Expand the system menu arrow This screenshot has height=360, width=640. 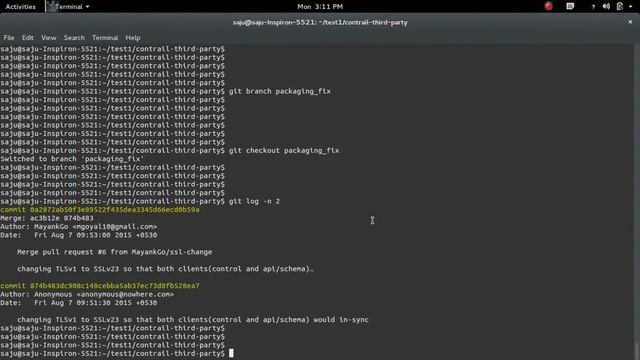[x=631, y=7]
